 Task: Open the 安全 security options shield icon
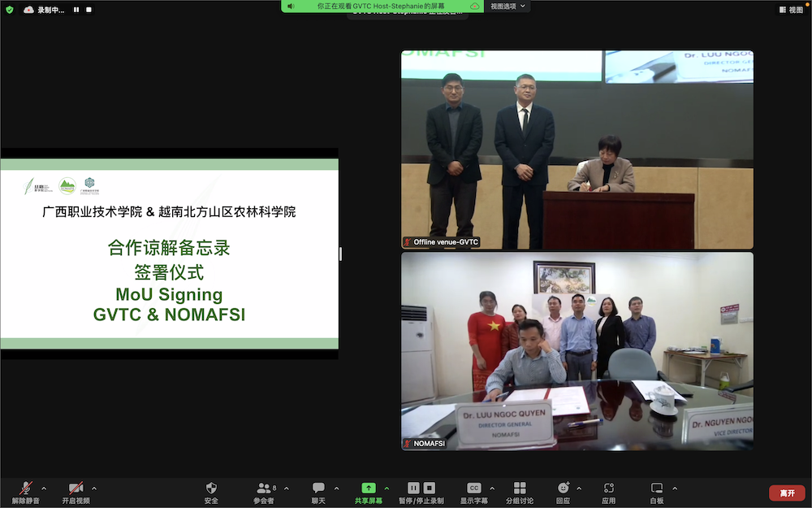click(211, 488)
